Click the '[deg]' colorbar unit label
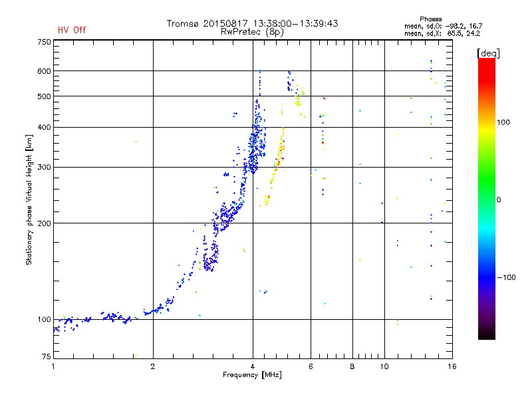This screenshot has height=399, width=532. pos(488,53)
